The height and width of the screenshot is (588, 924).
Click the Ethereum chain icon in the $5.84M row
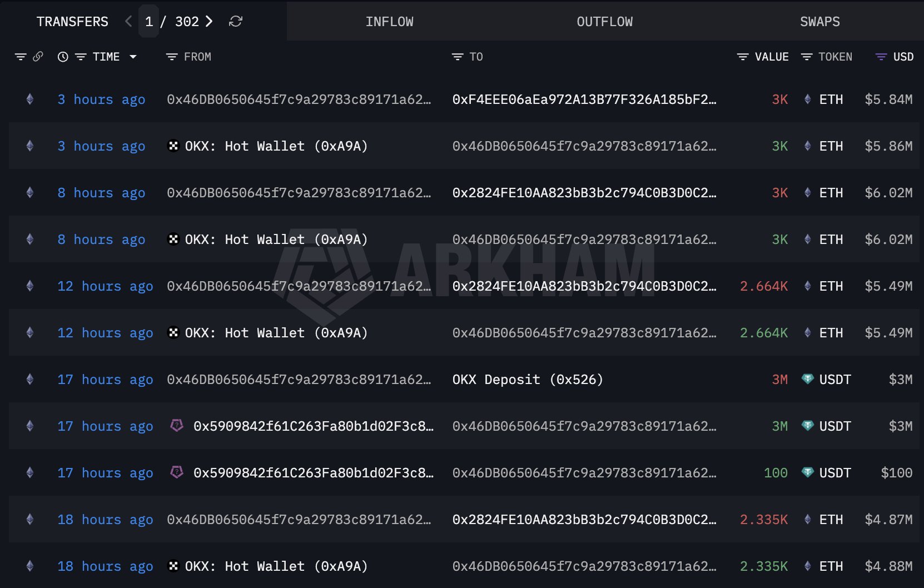(30, 99)
